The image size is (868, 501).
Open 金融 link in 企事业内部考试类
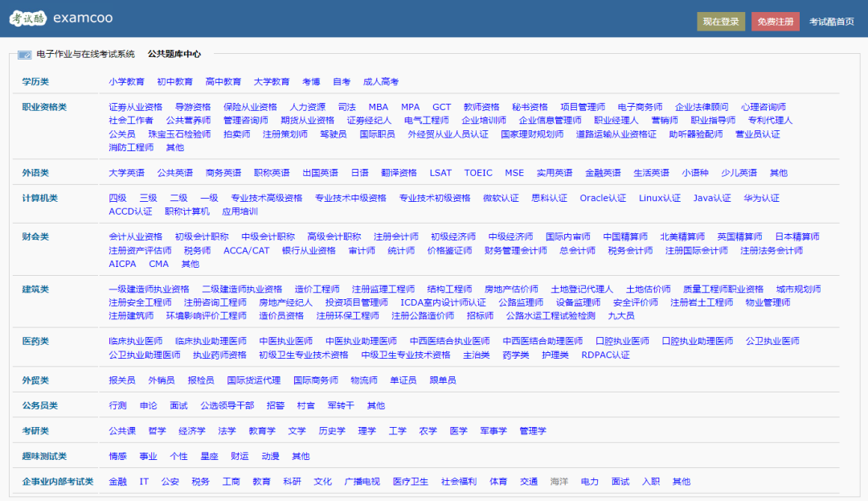click(x=117, y=482)
